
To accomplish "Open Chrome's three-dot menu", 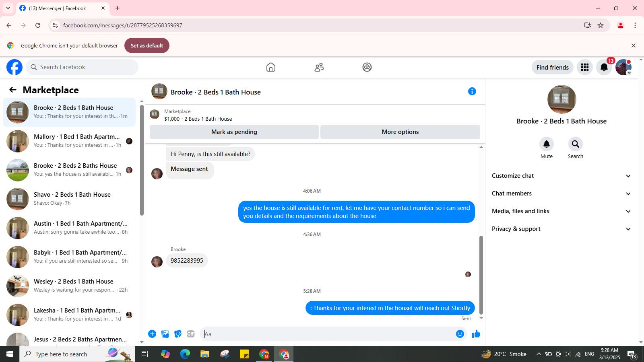I will [x=635, y=25].
